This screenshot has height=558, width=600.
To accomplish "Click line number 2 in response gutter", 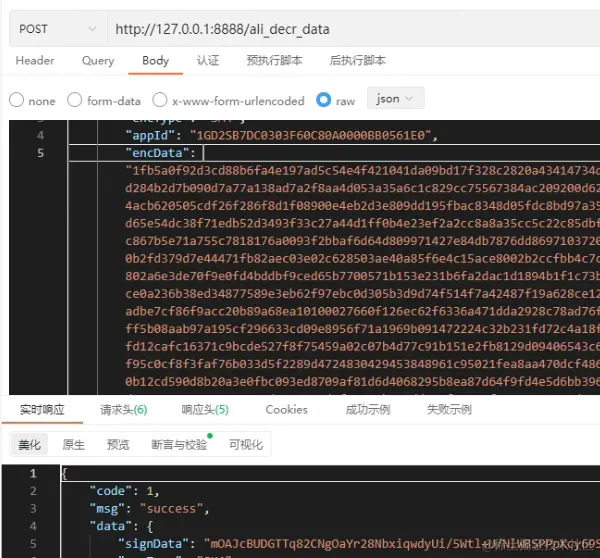I will 33,491.
